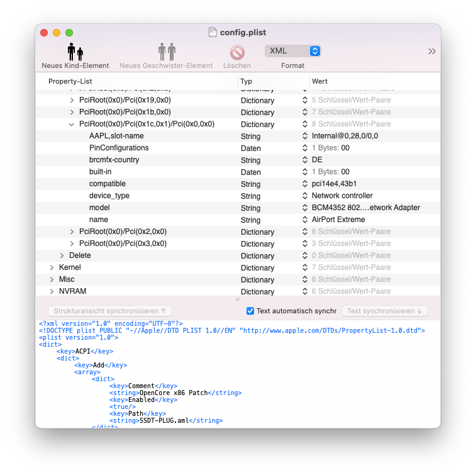Viewport: 476px width, 475px height.
Task: Select the compatible key
Action: 107,184
